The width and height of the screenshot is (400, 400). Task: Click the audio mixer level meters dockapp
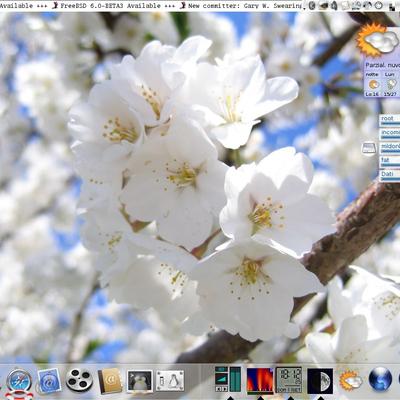(x=228, y=379)
